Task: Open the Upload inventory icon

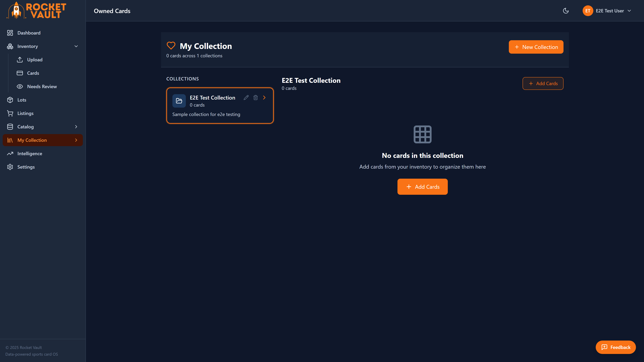Action: [x=20, y=60]
